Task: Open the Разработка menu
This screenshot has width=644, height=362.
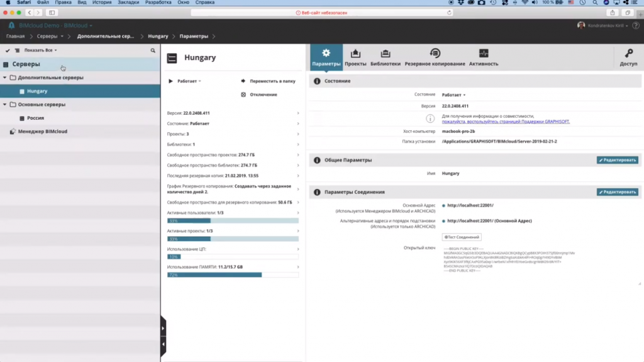Action: (x=158, y=3)
